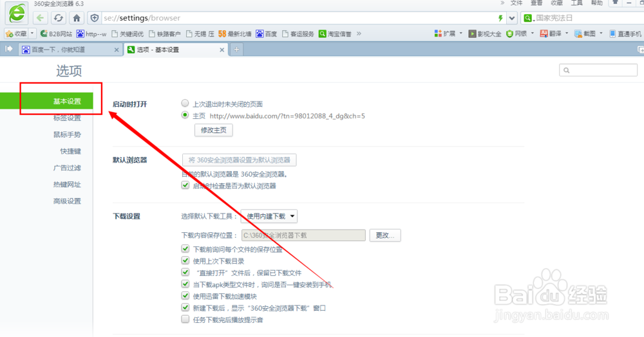Open the 使用内建下载 download tool dropdown

269,216
